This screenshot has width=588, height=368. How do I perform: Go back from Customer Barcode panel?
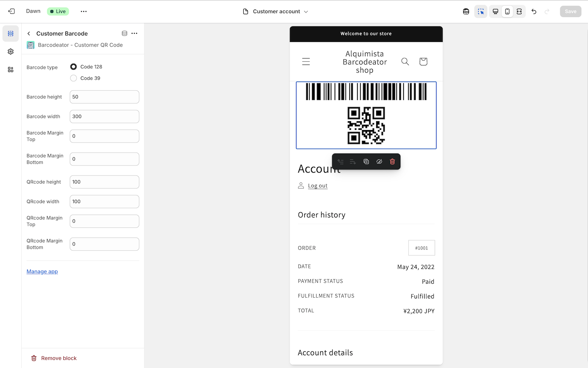pos(29,34)
